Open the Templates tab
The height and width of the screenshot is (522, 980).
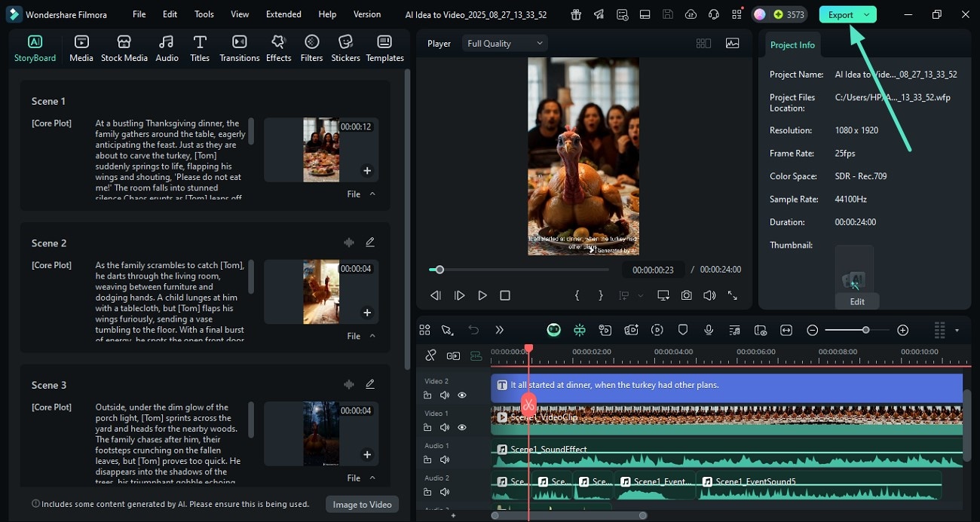pyautogui.click(x=384, y=48)
